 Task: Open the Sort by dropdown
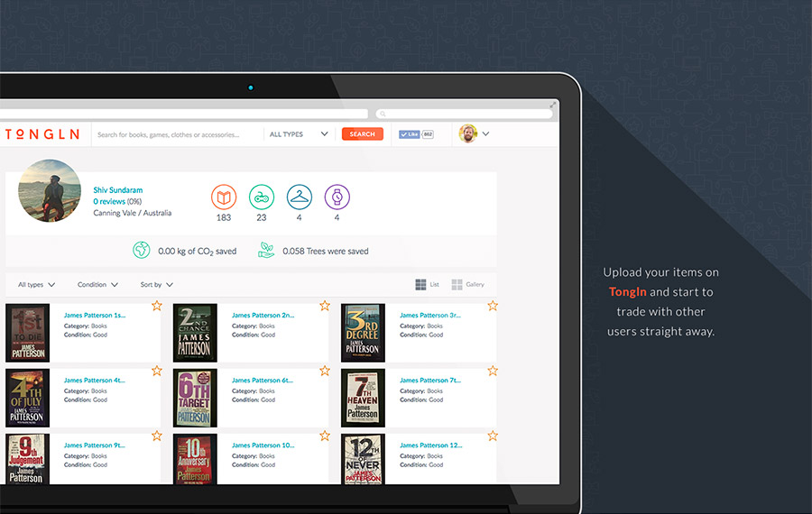(x=157, y=285)
